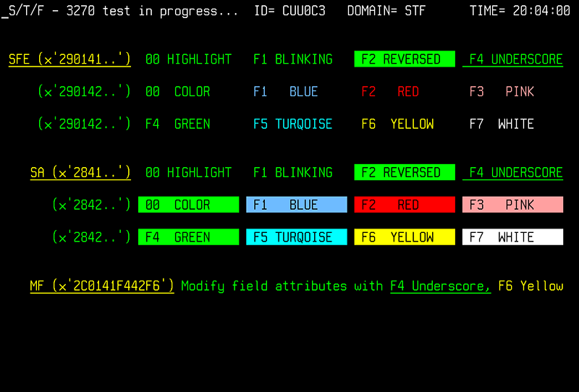Click F4 UNDERSCORE in the SFE row
579x392 pixels.
click(x=512, y=59)
